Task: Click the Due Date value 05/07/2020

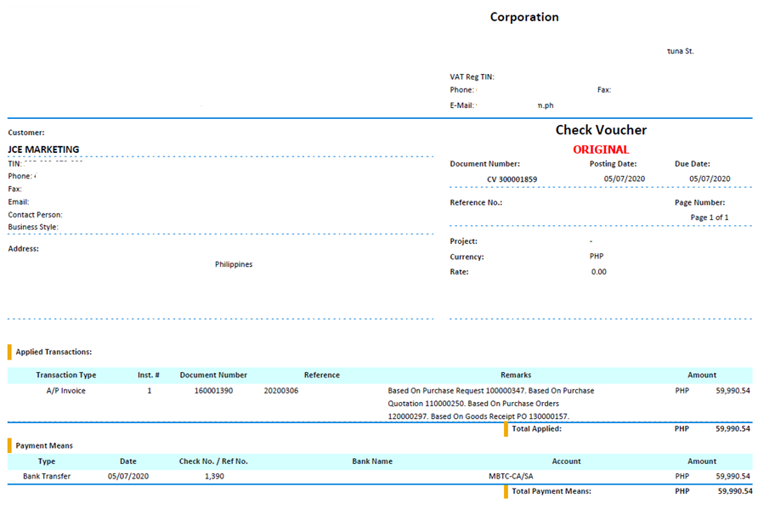Action: tap(710, 179)
